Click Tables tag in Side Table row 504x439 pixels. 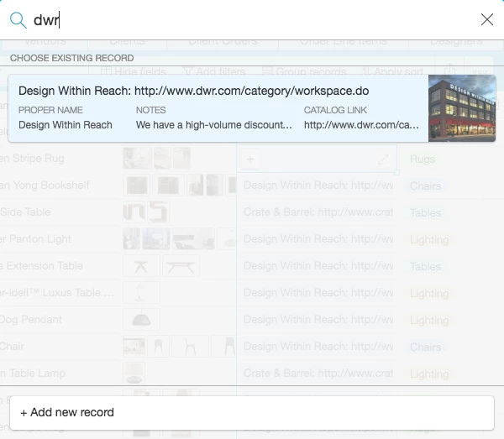pyautogui.click(x=425, y=212)
